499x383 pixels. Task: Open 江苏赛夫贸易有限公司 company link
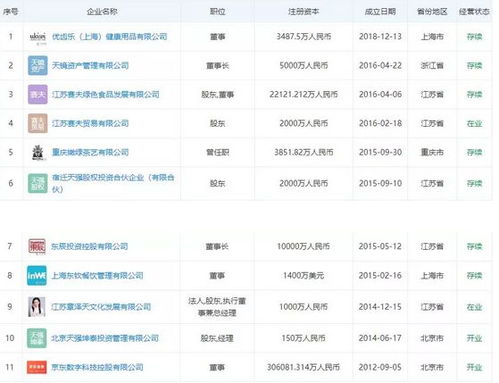coord(90,124)
